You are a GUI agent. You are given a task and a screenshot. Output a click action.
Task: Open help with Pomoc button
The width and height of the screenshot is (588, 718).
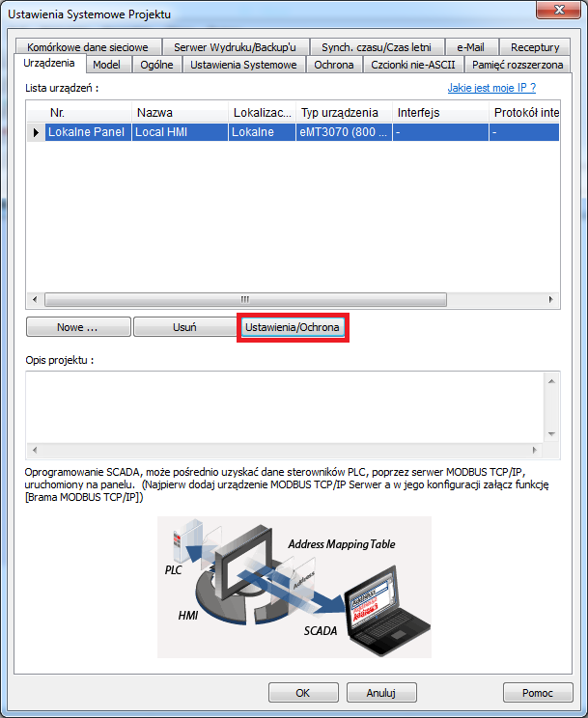[x=538, y=693]
